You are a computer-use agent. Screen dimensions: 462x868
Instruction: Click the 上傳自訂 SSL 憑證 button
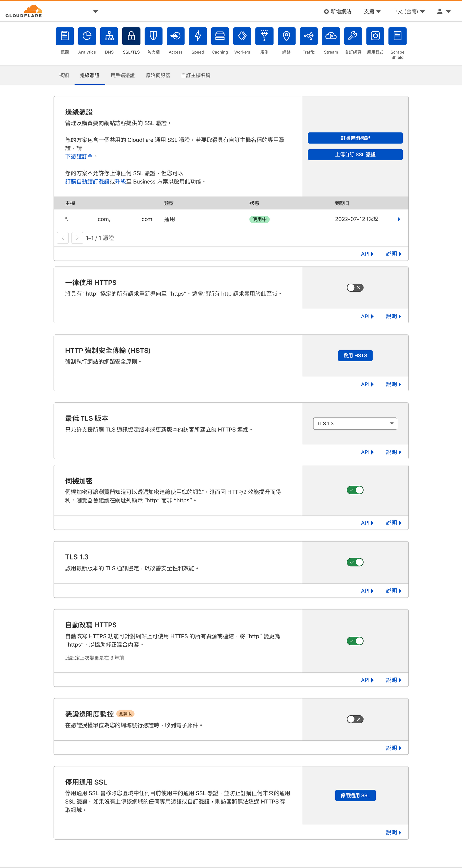click(355, 155)
